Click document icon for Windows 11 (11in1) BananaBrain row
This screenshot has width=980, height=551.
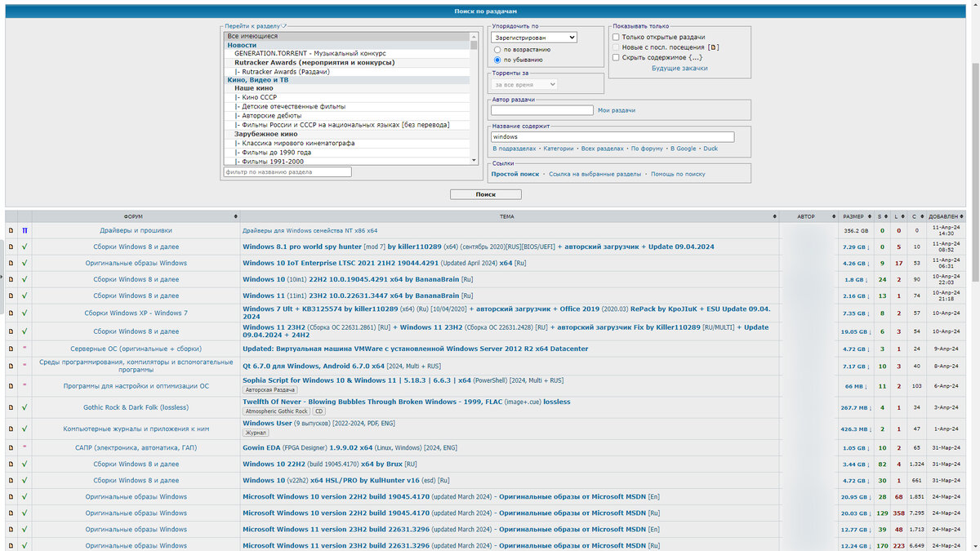(11, 295)
